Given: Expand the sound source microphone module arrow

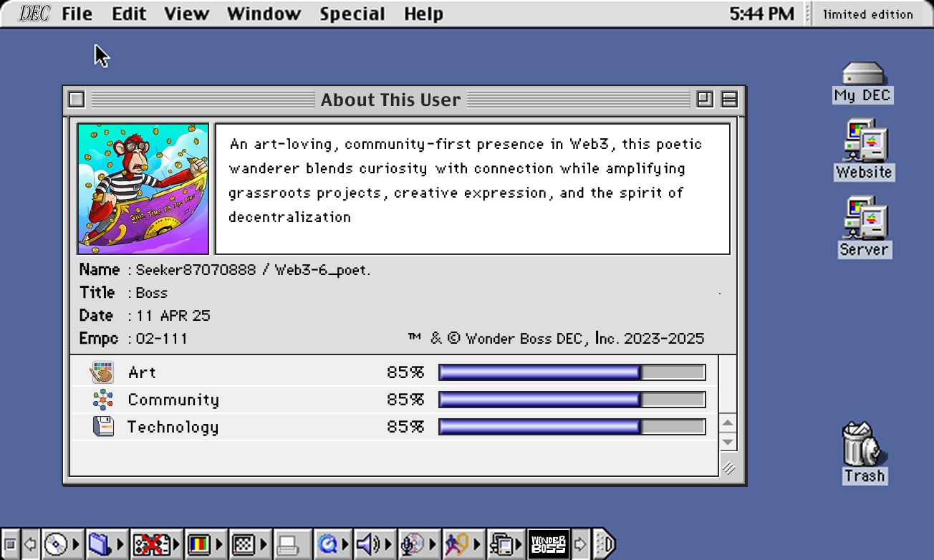Looking at the screenshot, I should 433,545.
